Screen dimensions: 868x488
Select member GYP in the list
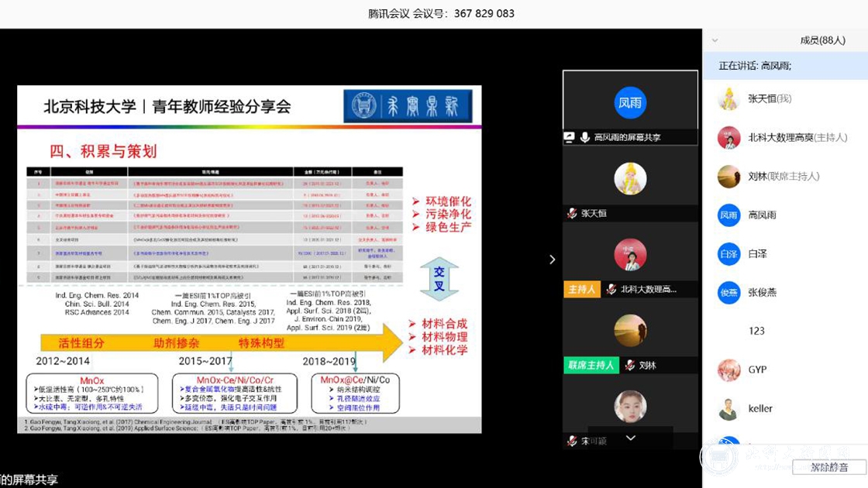[756, 369]
